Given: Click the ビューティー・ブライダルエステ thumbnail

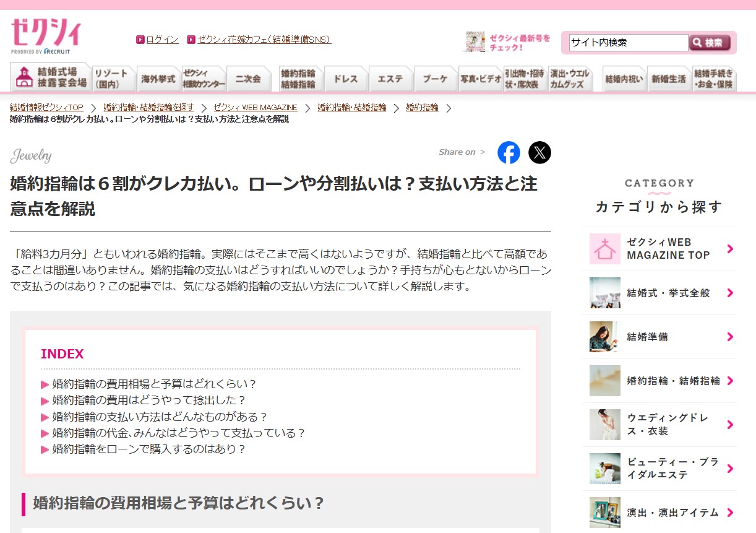Looking at the screenshot, I should tap(604, 469).
